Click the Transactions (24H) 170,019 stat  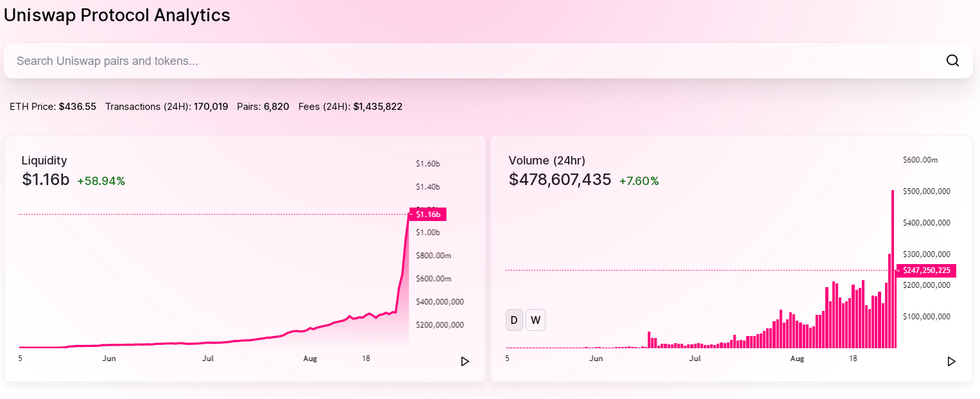(x=167, y=107)
